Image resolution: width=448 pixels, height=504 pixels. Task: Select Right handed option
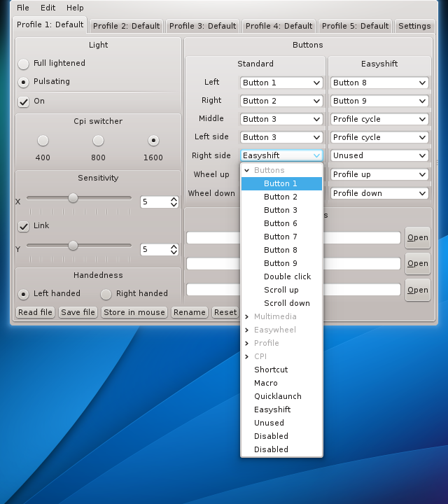(x=106, y=294)
